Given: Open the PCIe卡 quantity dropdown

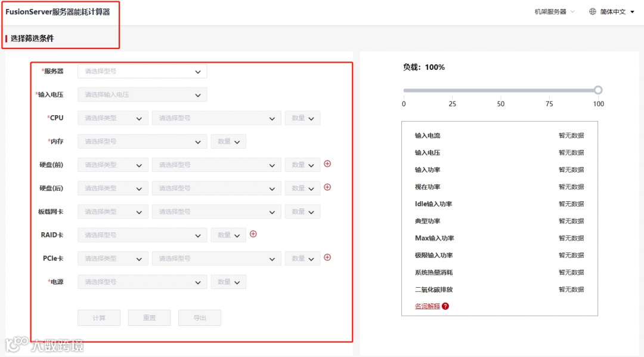Looking at the screenshot, I should coord(302,258).
